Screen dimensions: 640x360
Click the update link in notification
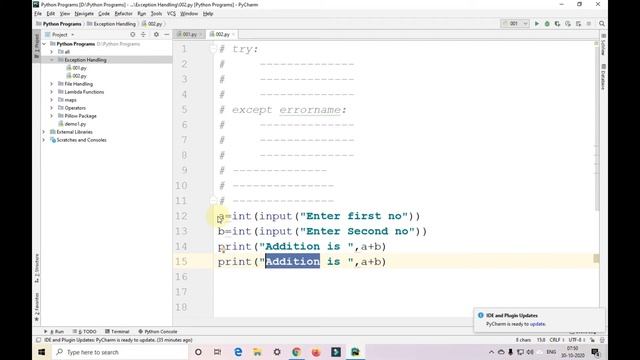[538, 324]
